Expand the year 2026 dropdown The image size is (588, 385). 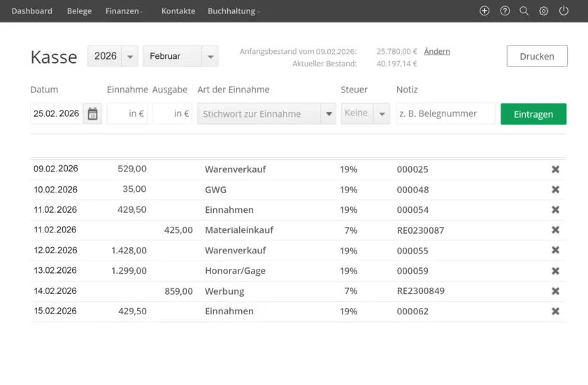(x=129, y=57)
